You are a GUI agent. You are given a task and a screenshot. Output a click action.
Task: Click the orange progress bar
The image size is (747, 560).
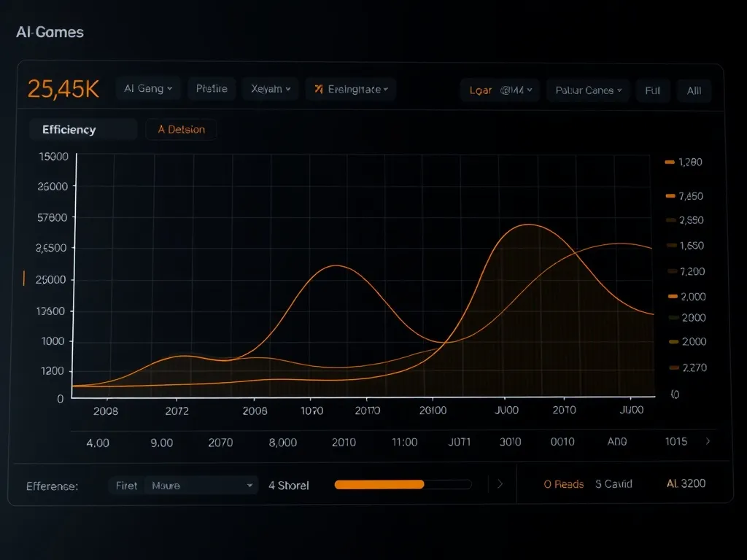pos(379,484)
